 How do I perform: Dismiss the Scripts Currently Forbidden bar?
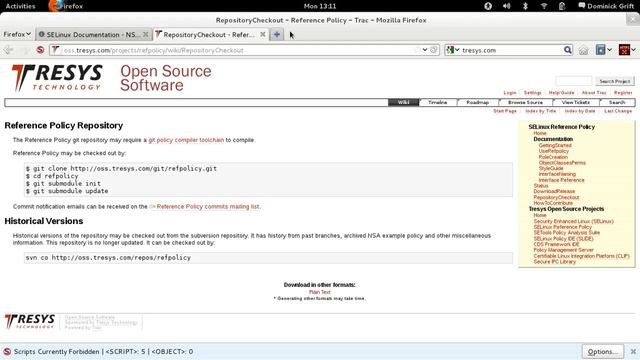(633, 351)
